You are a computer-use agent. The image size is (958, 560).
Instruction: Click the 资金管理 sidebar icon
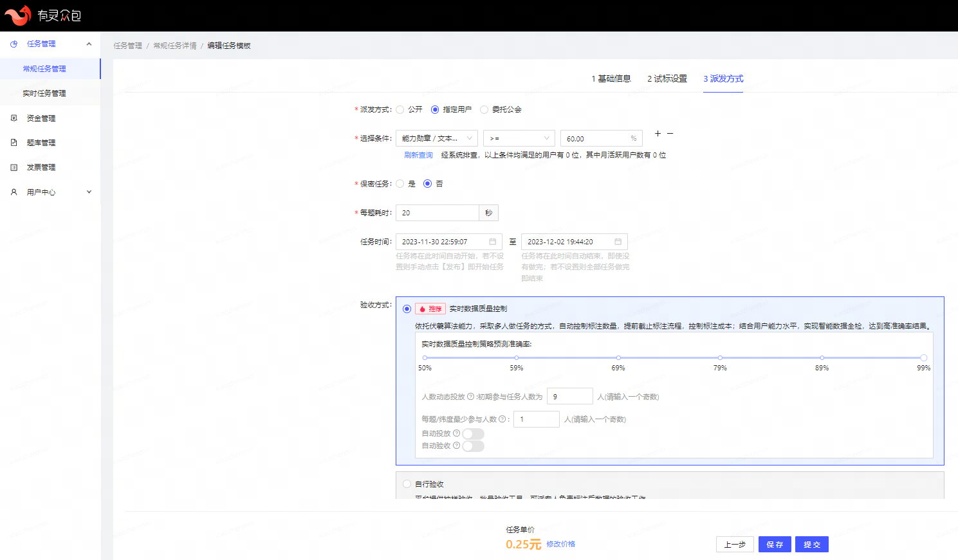14,118
